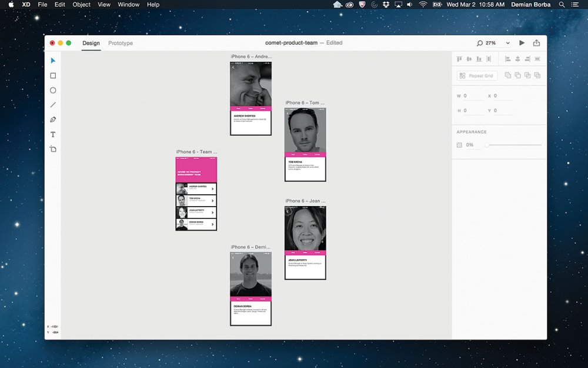
Task: Apply the Subtract boolean operation
Action: [517, 75]
